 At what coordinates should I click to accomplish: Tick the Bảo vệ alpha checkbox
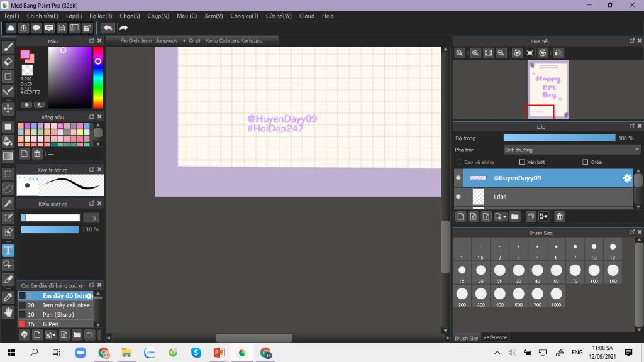(459, 162)
